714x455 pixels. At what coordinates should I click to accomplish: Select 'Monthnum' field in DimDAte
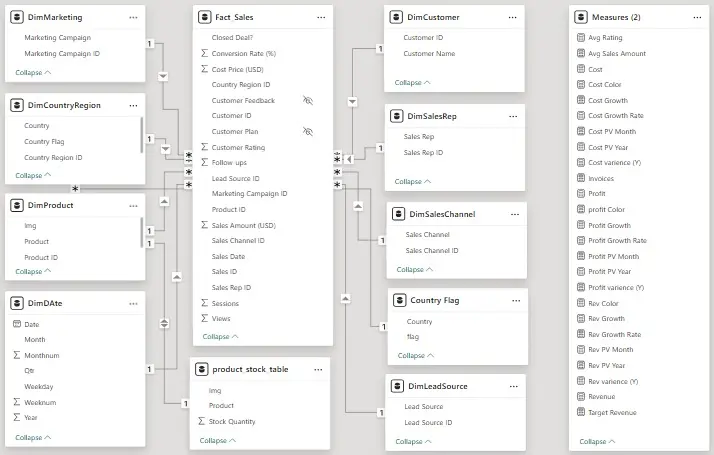click(x=42, y=355)
